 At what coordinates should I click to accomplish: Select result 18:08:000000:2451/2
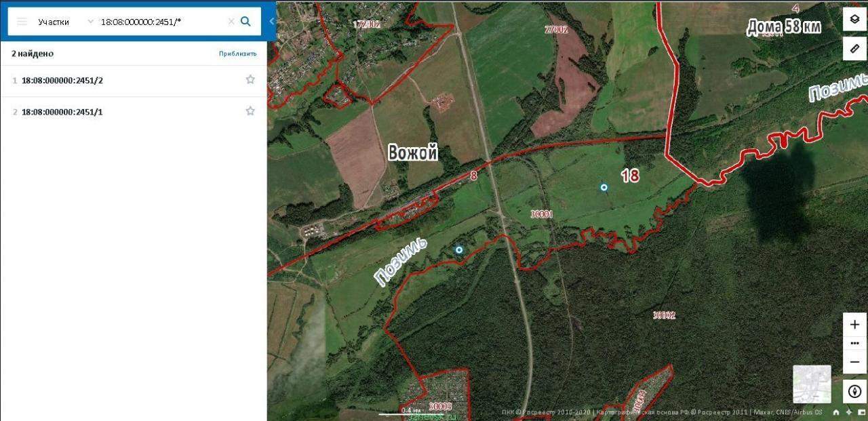pos(62,81)
